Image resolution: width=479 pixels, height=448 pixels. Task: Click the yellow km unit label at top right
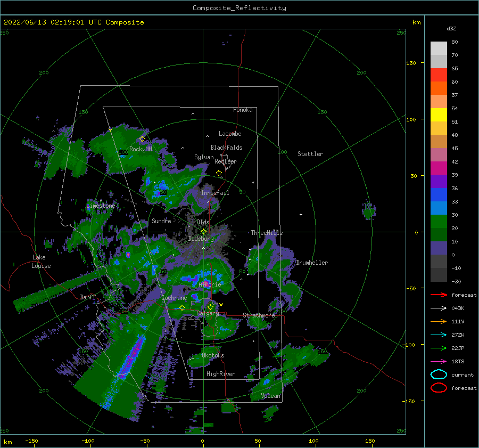[416, 22]
